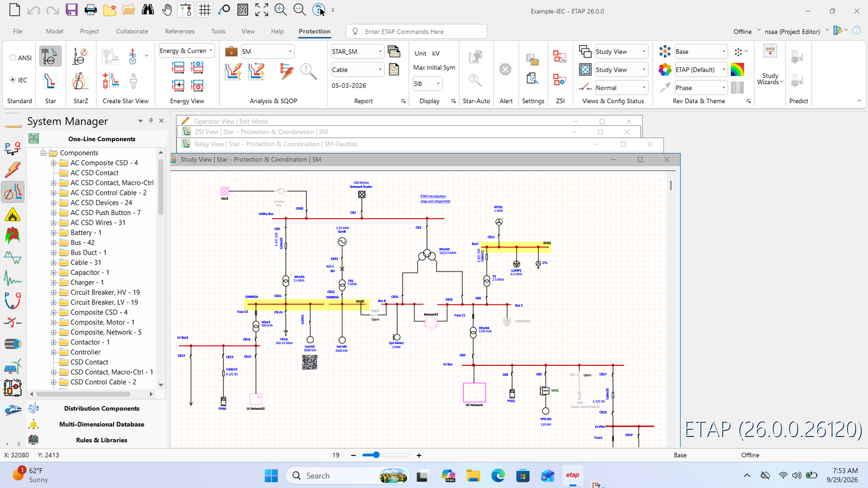Open the Report Manager icon beside STAR_SM
The width and height of the screenshot is (868, 488).
click(394, 52)
